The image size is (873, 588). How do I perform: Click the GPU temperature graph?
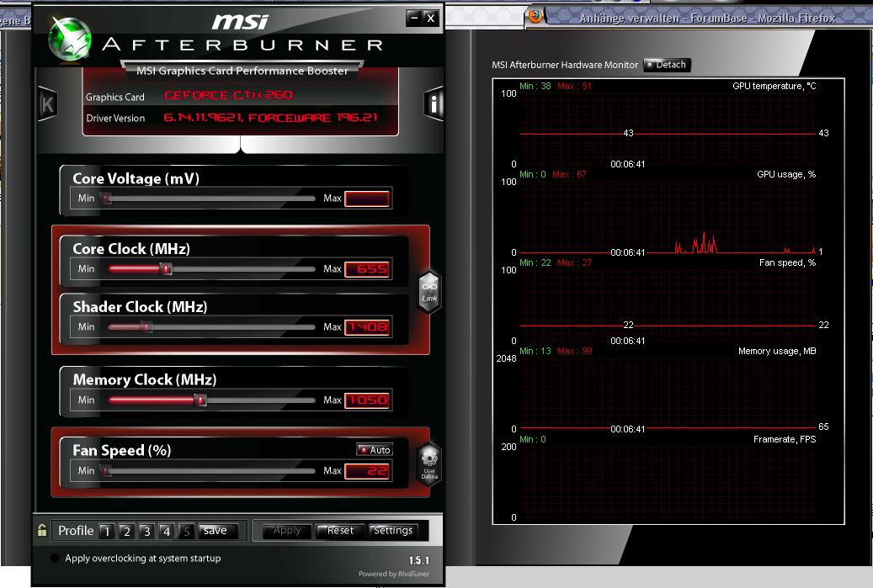coord(668,129)
